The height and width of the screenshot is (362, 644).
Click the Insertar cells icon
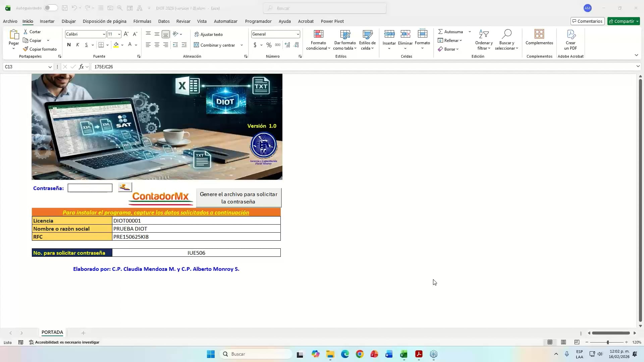(x=389, y=34)
